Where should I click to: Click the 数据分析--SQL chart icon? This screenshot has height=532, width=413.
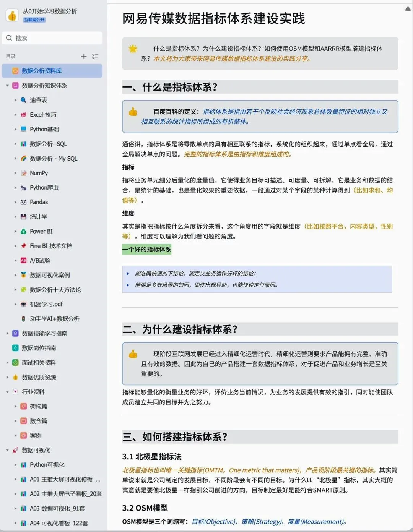(x=23, y=144)
